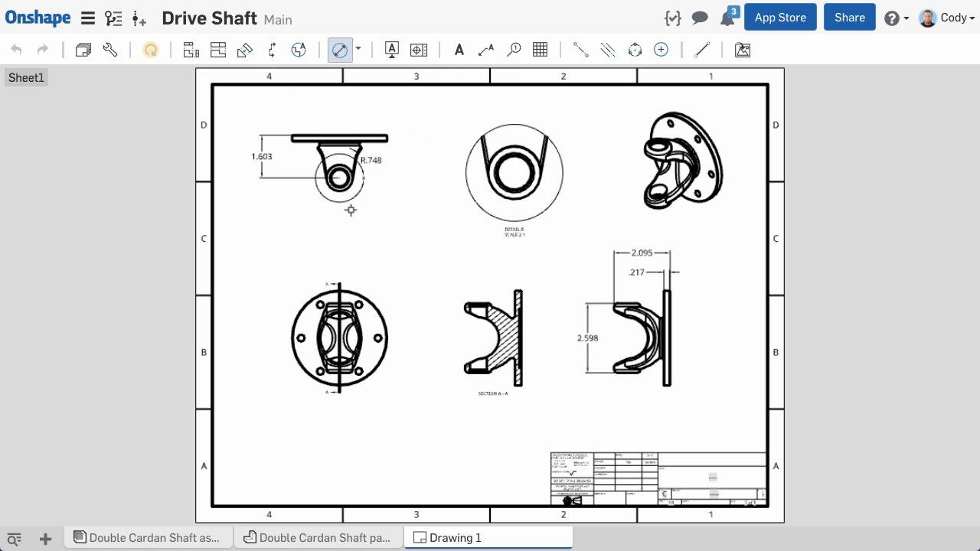Open the Insert image tool
The height and width of the screenshot is (551, 980).
click(742, 49)
